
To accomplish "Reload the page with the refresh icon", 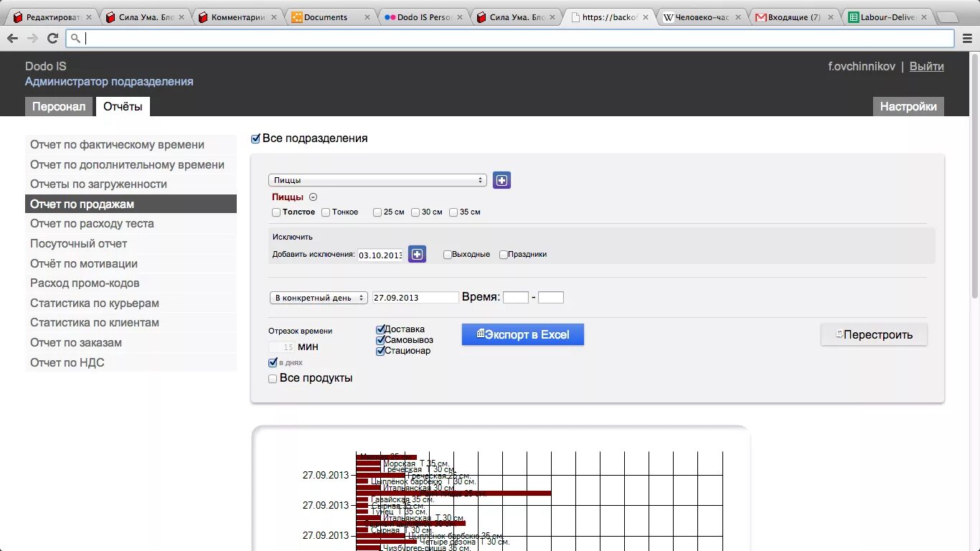I will [52, 39].
